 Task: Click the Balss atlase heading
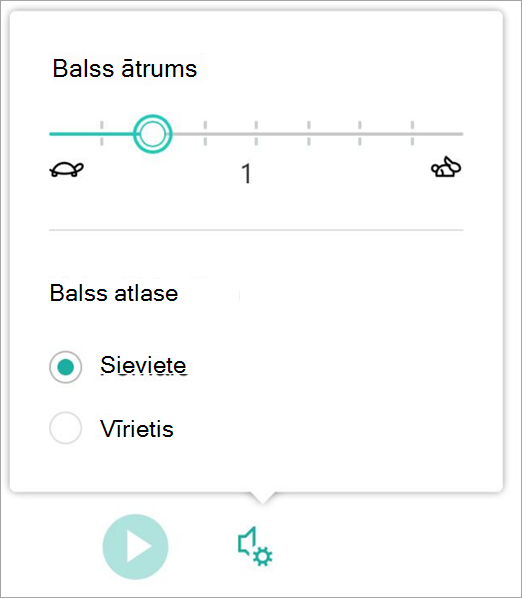[114, 293]
